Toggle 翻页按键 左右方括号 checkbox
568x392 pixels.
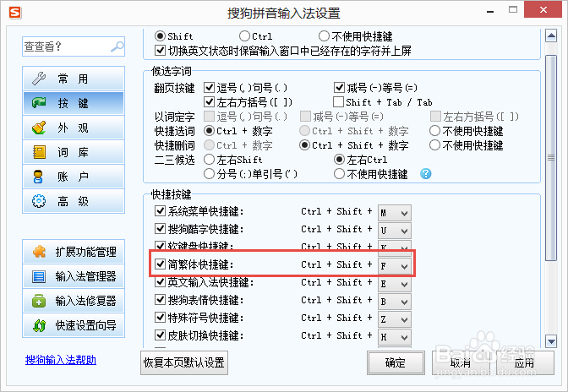coord(209,102)
